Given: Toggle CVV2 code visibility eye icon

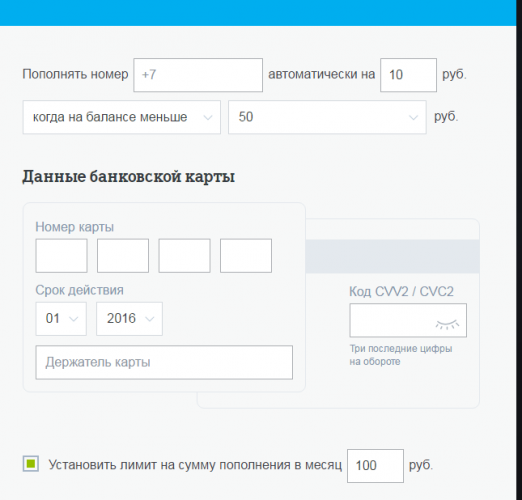Looking at the screenshot, I should (x=447, y=324).
